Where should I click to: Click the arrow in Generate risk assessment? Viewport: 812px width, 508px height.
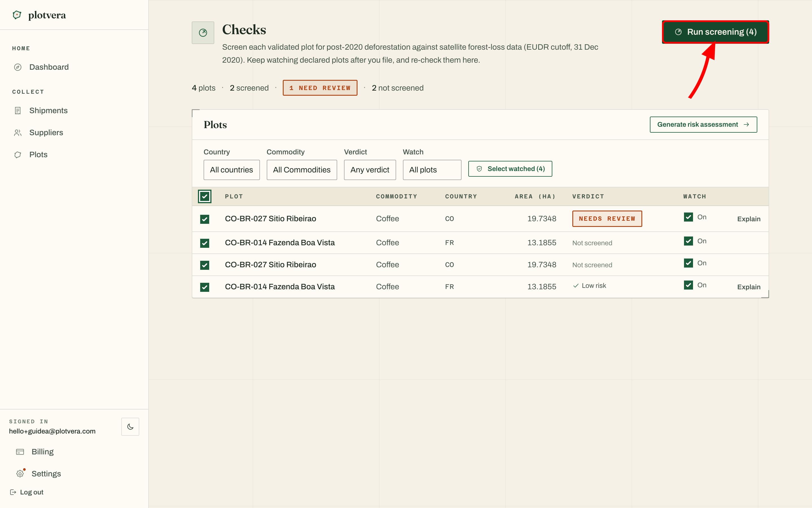(x=746, y=125)
